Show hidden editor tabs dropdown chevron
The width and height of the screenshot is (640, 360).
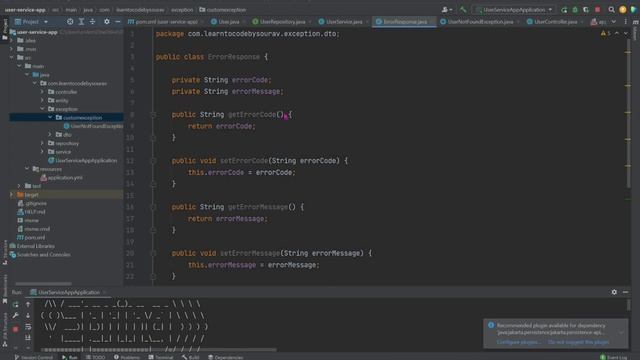[x=613, y=21]
